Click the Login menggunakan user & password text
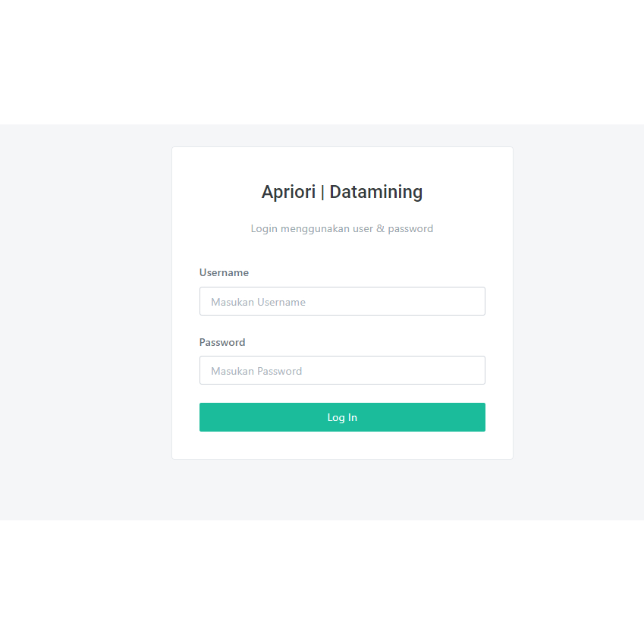644x644 pixels. 342,228
